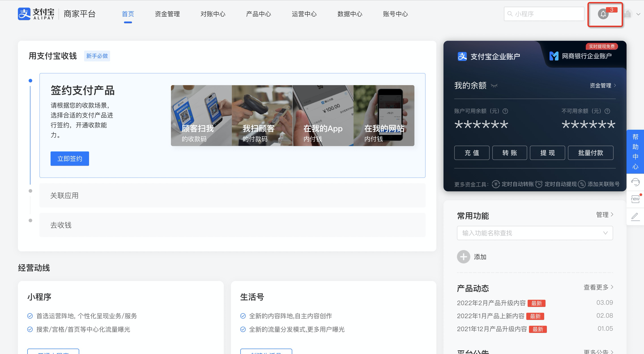Screen dimensions: 644x354
Task: Select the 在我的网站内付钱 thumbnail
Action: point(384,116)
